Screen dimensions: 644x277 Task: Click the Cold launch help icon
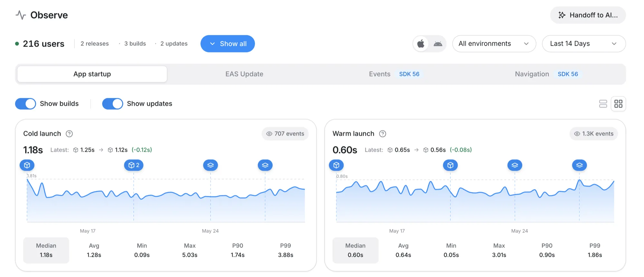pyautogui.click(x=69, y=134)
